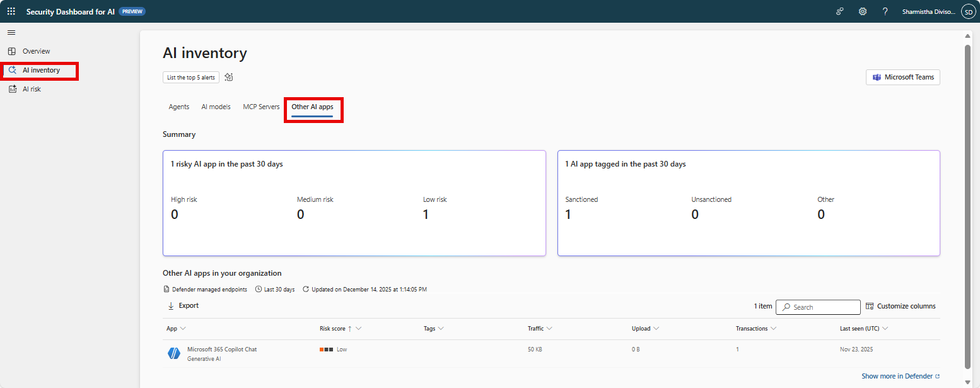Click the Microsoft 365 Copilot Chat name

(x=222, y=350)
